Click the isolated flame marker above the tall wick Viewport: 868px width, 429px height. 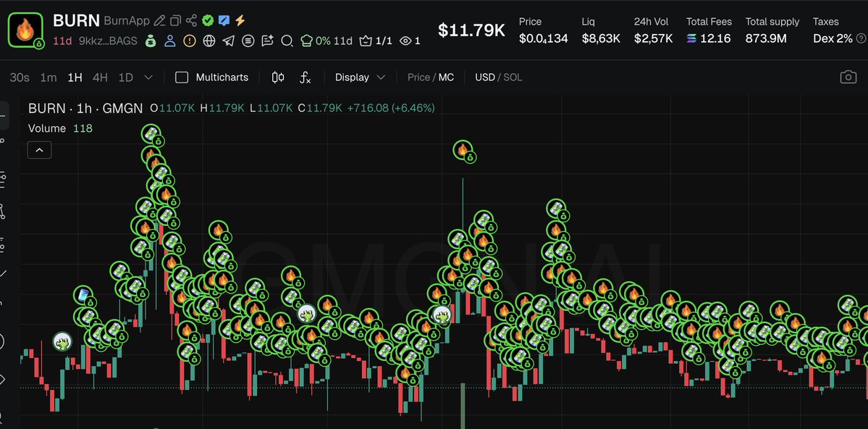pyautogui.click(x=464, y=151)
